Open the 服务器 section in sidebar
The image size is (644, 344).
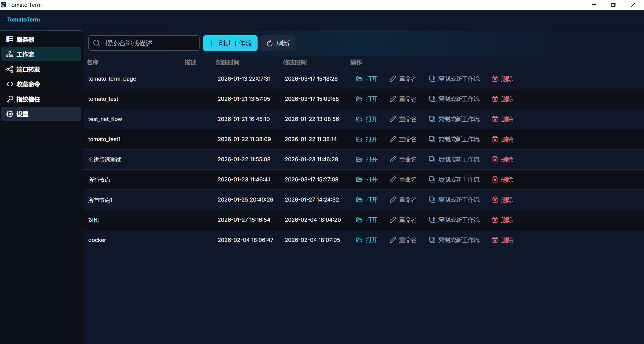[25, 40]
